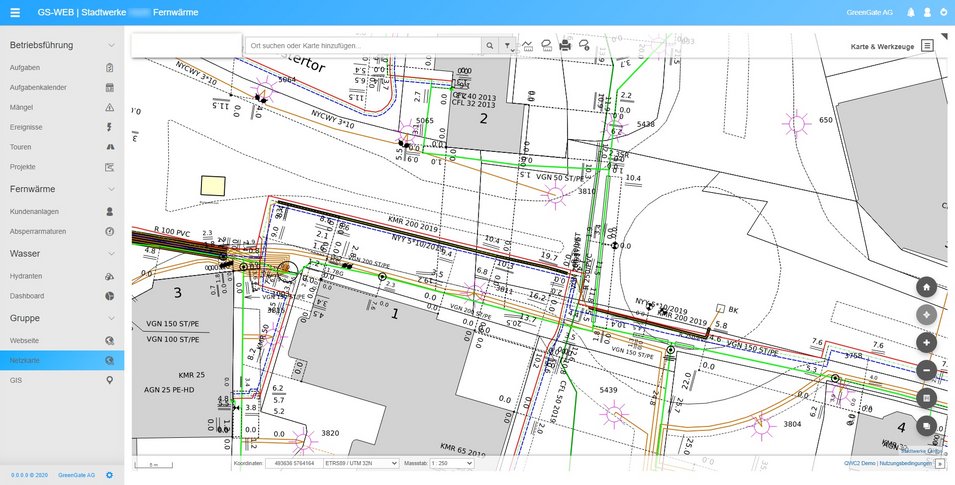955x485 pixels.
Task: Click the locate position button
Action: [x=926, y=315]
